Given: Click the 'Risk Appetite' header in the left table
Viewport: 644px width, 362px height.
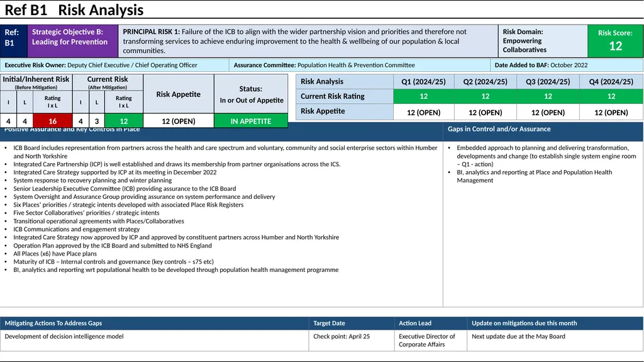Looking at the screenshot, I should [x=178, y=94].
